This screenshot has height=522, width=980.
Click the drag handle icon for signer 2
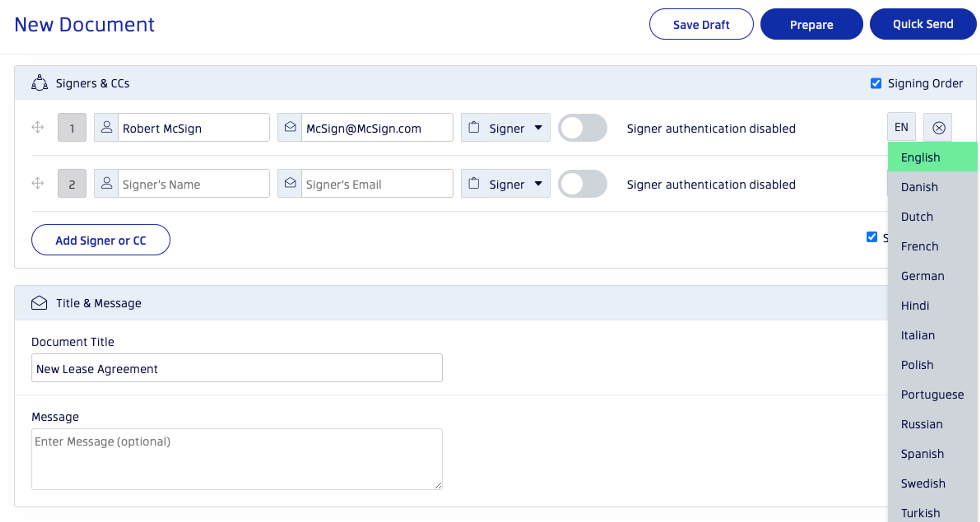point(38,184)
